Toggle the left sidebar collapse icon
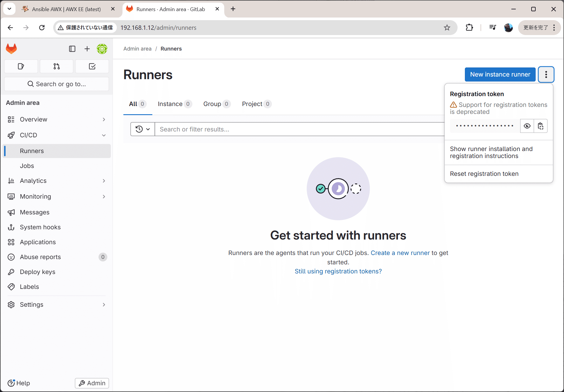Image resolution: width=564 pixels, height=392 pixels. 72,49
